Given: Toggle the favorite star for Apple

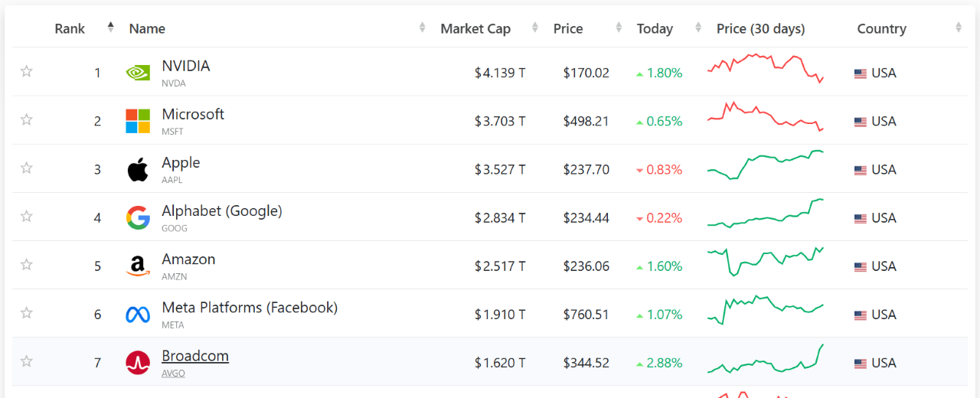Looking at the screenshot, I should pos(27,168).
